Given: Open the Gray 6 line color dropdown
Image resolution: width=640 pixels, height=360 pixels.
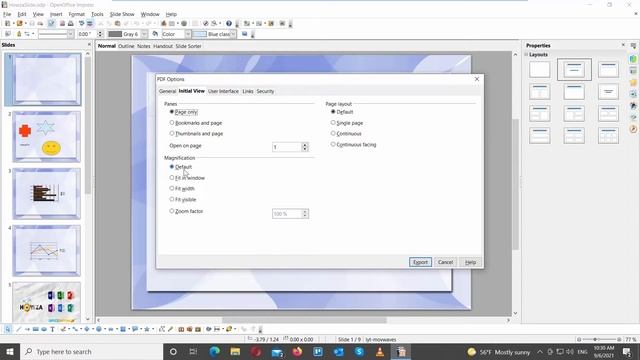Looking at the screenshot, I should point(144,34).
